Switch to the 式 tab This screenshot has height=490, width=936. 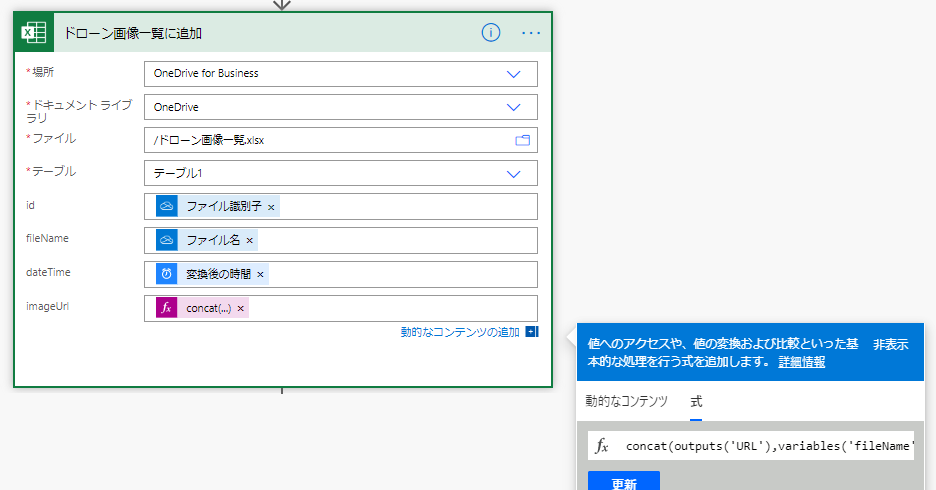[696, 401]
